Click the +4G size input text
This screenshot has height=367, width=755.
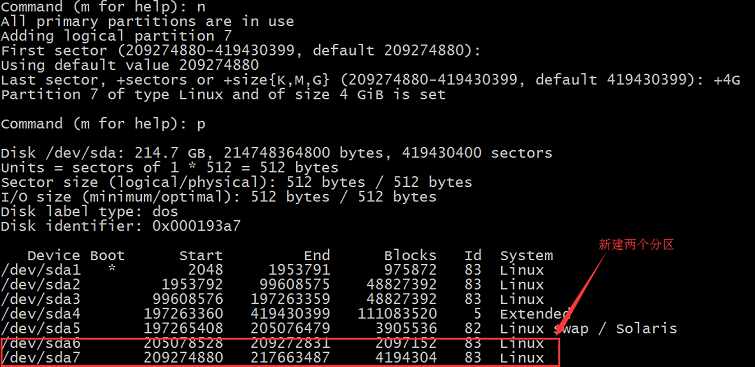727,80
